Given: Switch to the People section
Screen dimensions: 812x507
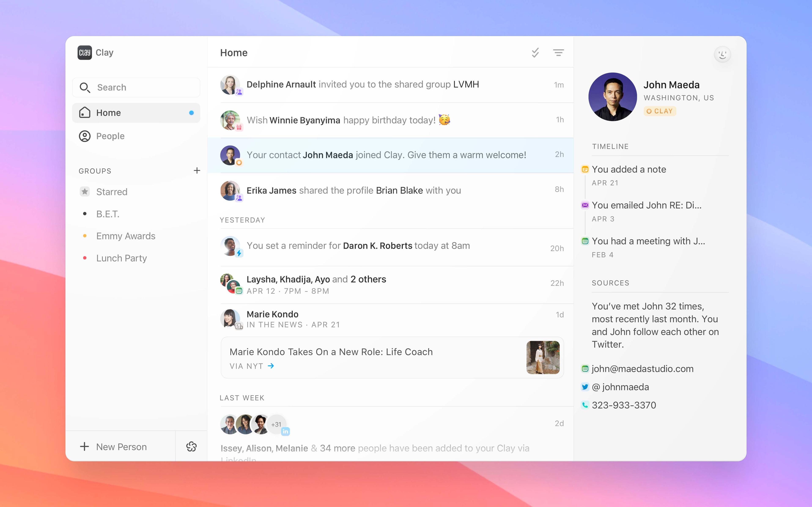Looking at the screenshot, I should 110,136.
